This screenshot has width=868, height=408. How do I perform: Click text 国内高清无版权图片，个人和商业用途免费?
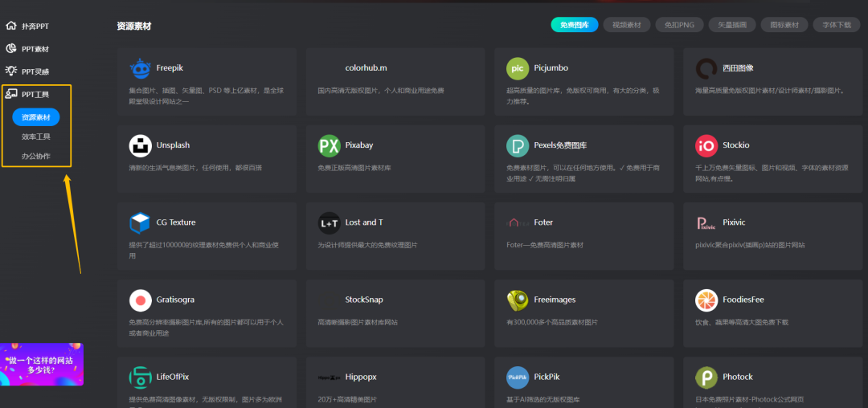[x=381, y=91]
